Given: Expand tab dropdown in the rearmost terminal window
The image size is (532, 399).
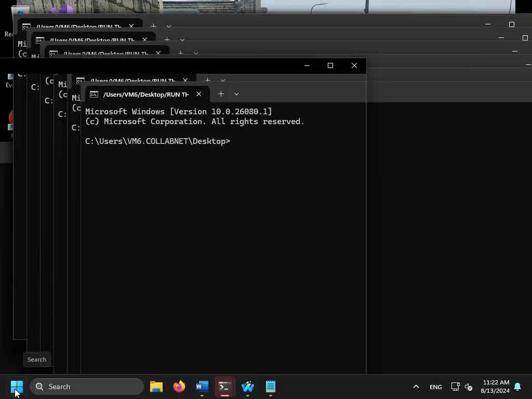Looking at the screenshot, I should (169, 26).
